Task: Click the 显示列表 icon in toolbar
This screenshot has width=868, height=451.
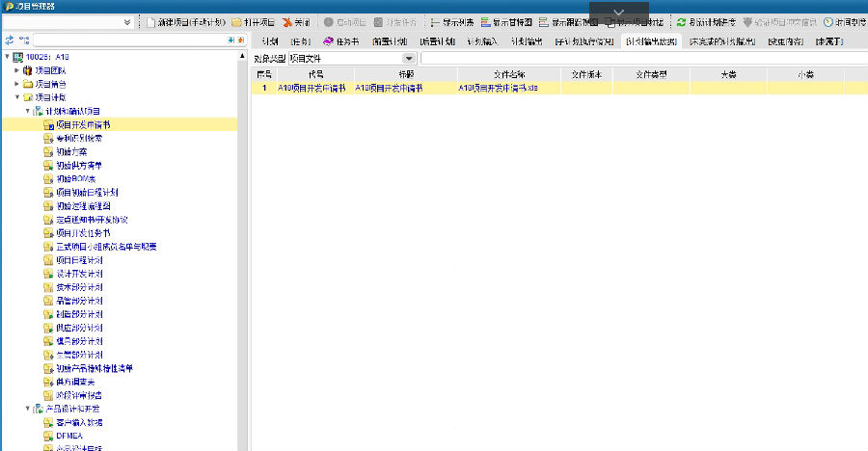Action: (435, 22)
